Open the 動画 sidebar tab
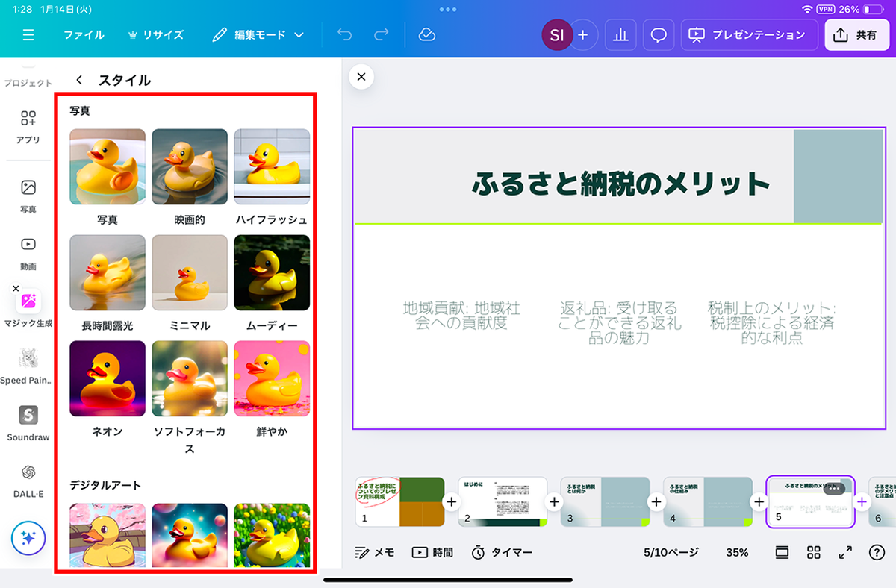The width and height of the screenshot is (896, 588). [28, 254]
